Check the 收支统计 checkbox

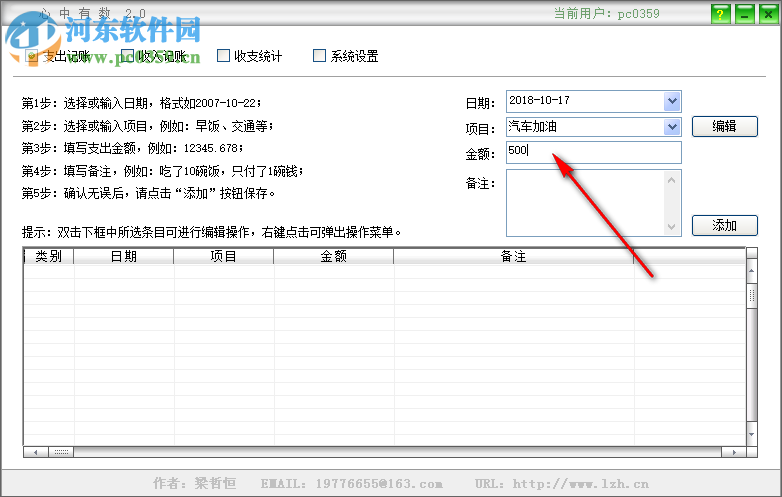point(223,55)
